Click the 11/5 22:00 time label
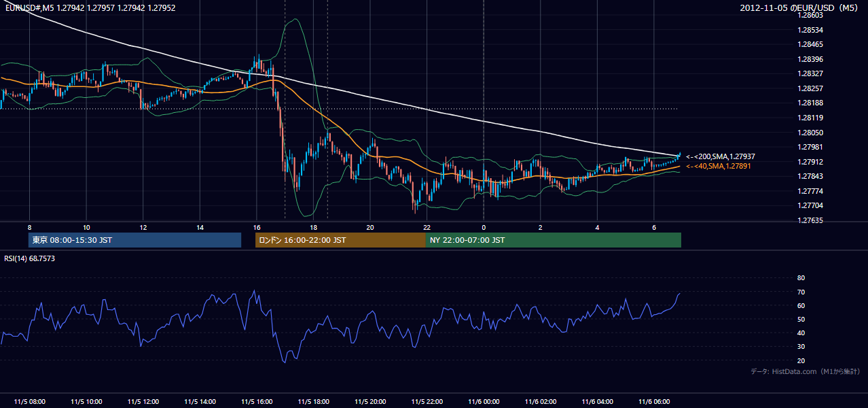 click(x=427, y=402)
